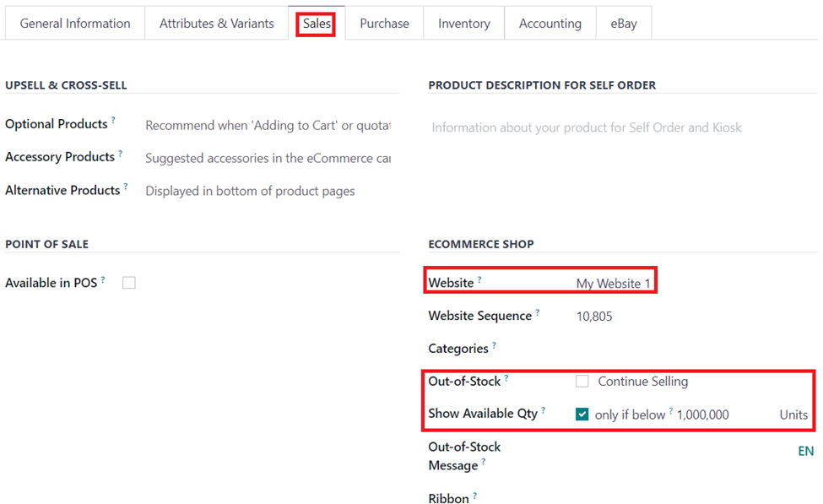The image size is (823, 504).
Task: Click help icon beside Ribbon label
Action: pyautogui.click(x=474, y=495)
